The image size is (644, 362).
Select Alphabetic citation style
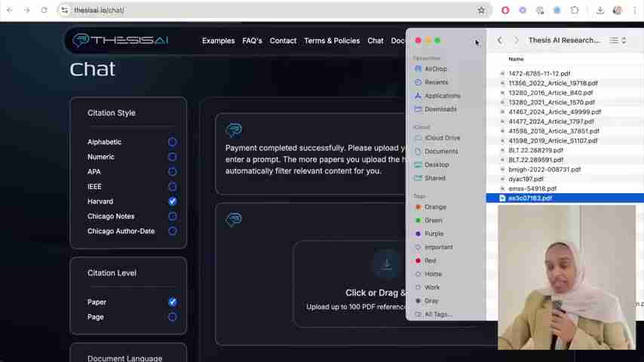pyautogui.click(x=173, y=142)
